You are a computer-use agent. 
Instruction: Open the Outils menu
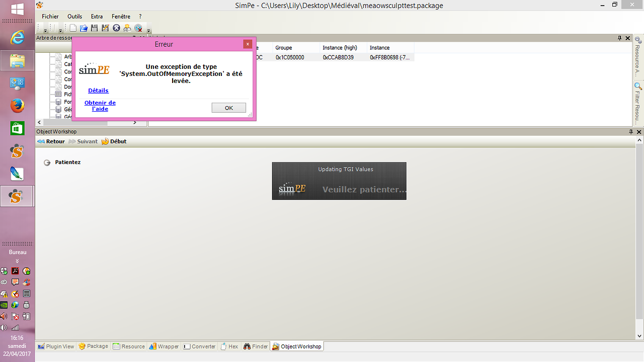click(74, 17)
